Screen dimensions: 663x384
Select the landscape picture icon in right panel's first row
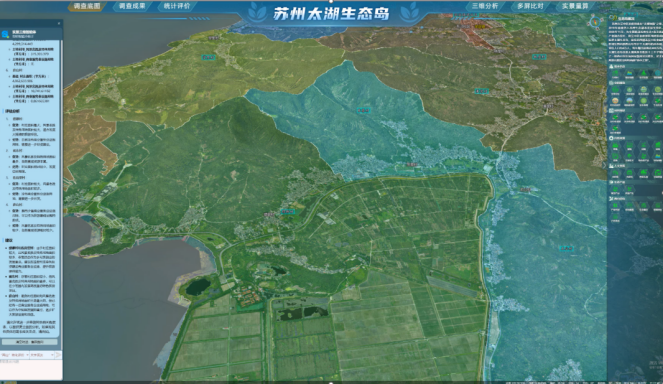[x=630, y=74]
